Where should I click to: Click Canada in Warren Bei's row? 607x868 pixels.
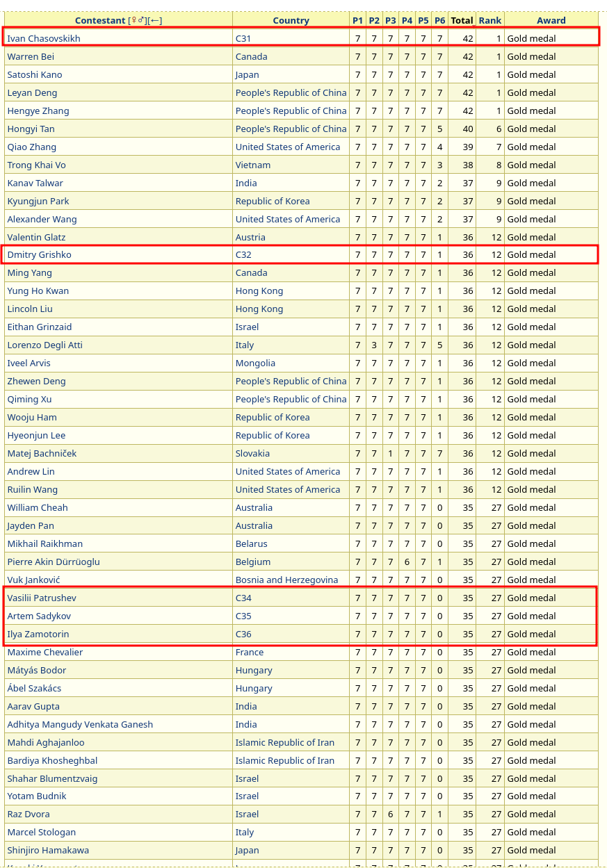251,56
